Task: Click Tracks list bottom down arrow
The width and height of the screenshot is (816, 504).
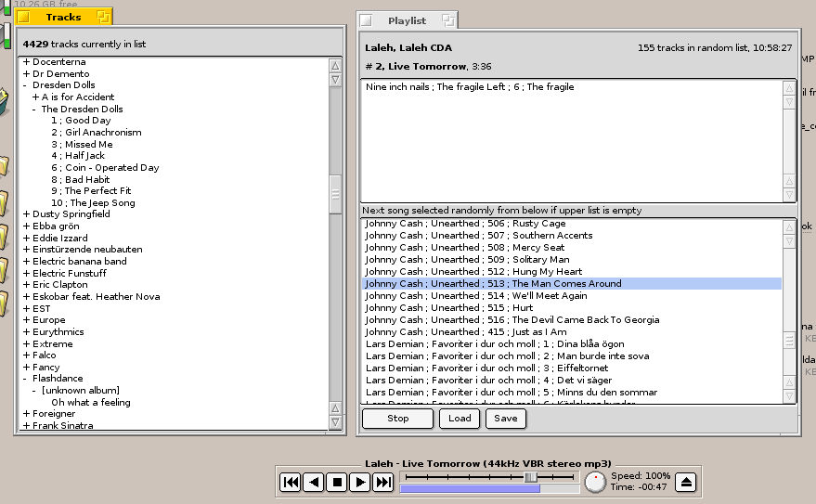Action: point(336,422)
